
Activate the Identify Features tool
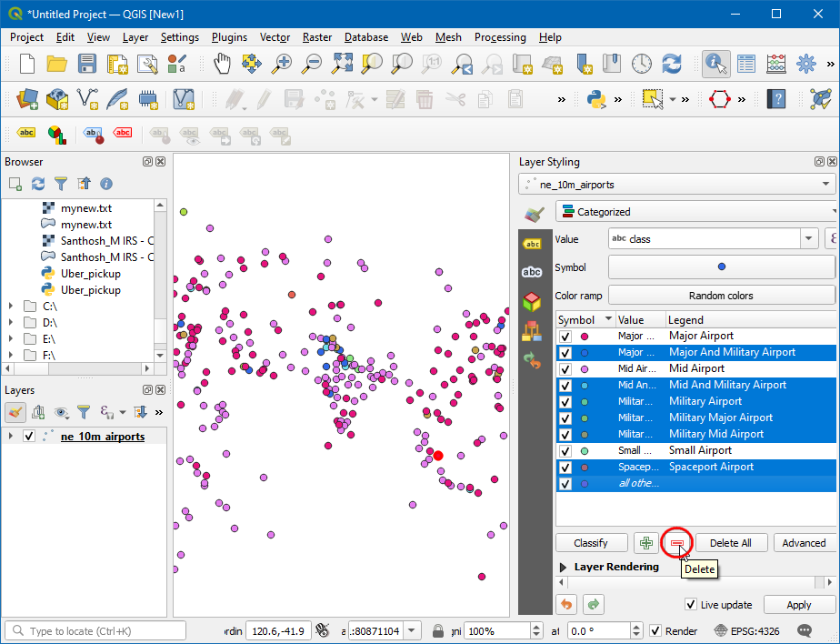tap(716, 64)
